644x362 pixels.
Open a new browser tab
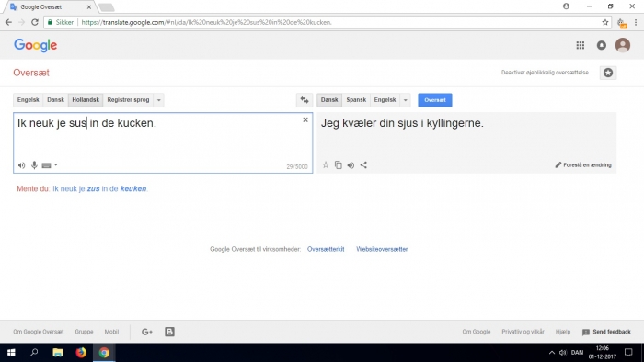107,7
